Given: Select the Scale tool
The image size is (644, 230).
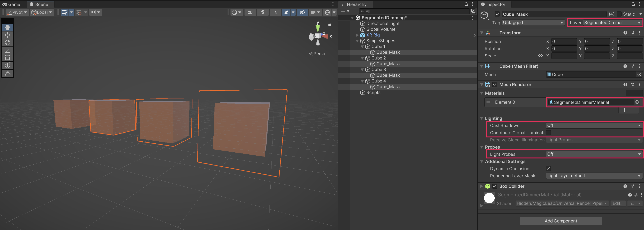Looking at the screenshot, I should point(8,50).
